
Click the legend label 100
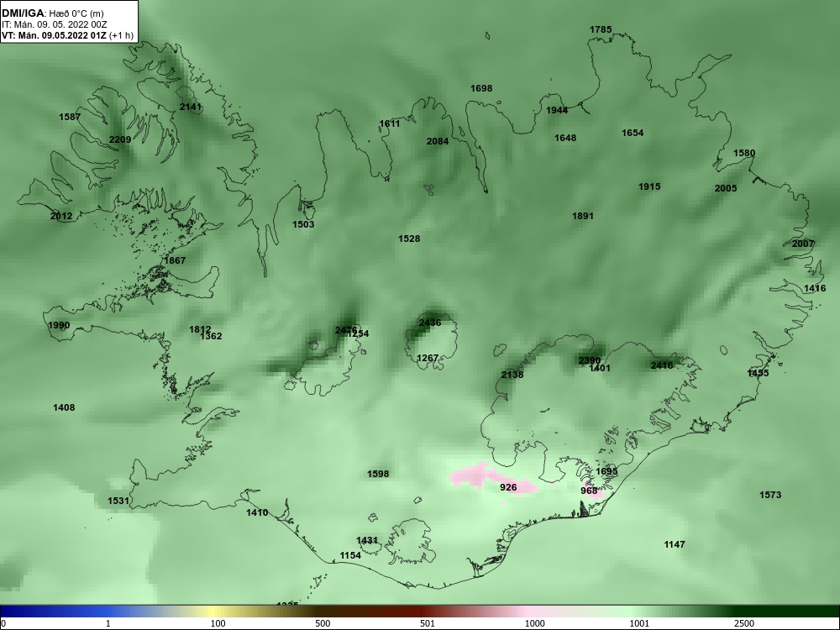[x=218, y=624]
